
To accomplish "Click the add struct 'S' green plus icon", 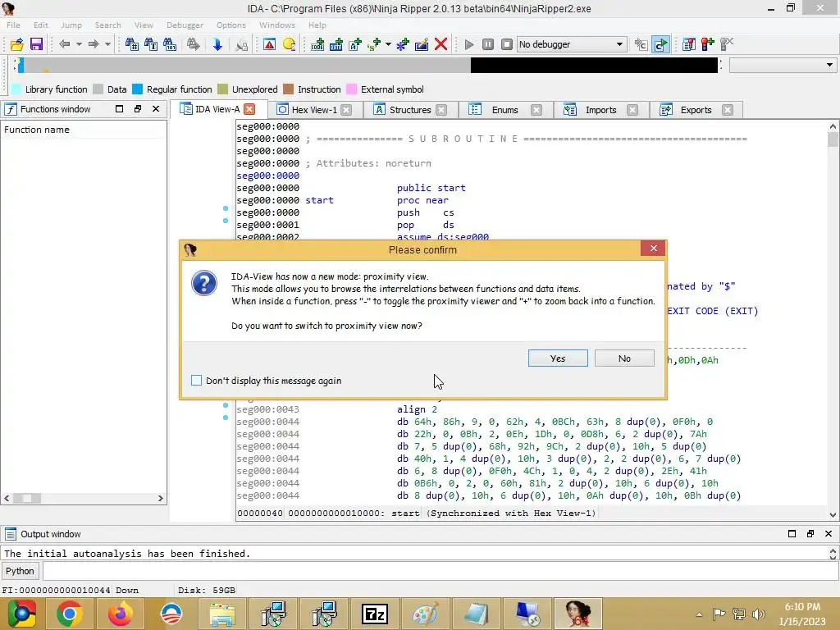I will 374,44.
